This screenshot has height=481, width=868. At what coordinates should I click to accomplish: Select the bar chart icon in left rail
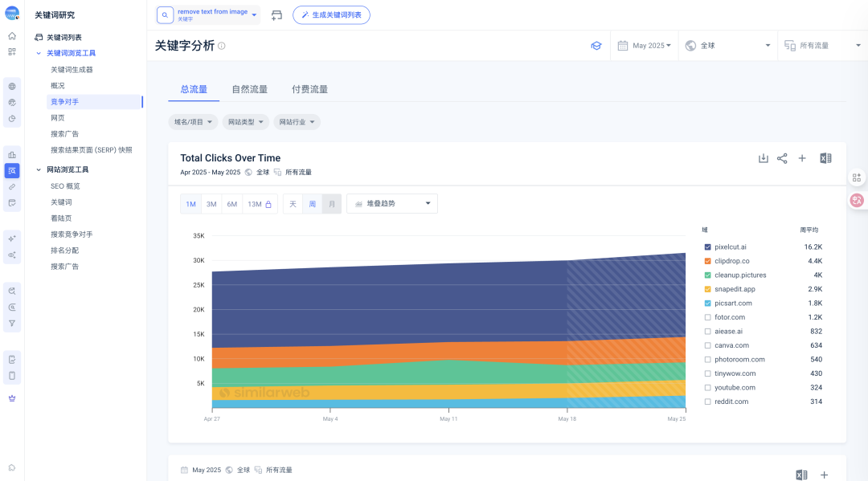click(11, 155)
